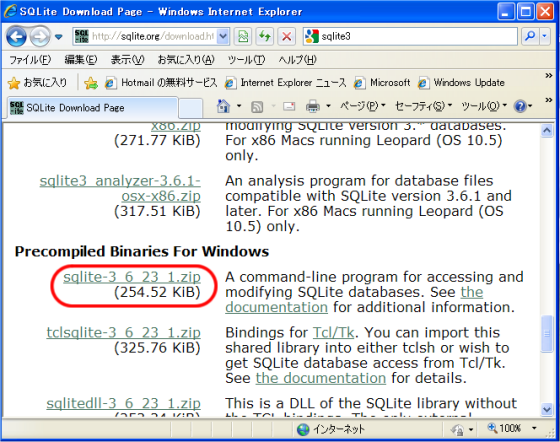Click the Internet Explorer logo in title bar
This screenshot has height=442, width=560.
(x=11, y=11)
